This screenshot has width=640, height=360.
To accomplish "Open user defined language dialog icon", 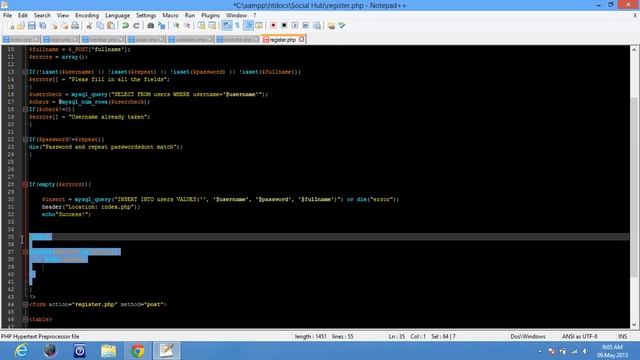I will (259, 26).
